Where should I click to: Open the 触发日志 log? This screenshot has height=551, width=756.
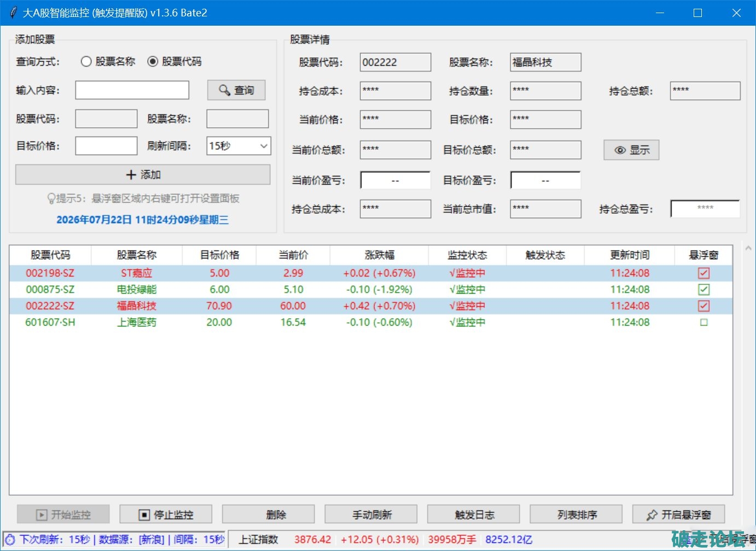coord(474,514)
